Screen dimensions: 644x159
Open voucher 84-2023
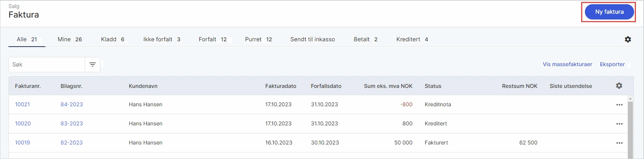72,104
